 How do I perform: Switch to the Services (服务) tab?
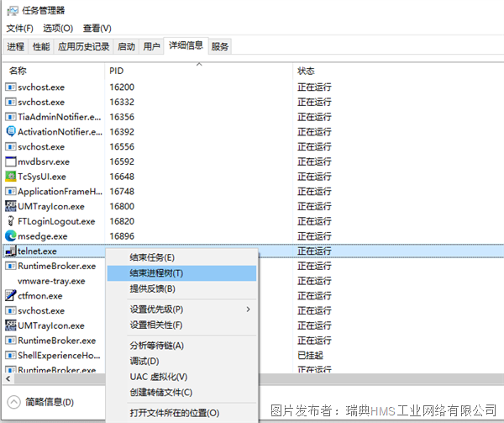pyautogui.click(x=220, y=46)
